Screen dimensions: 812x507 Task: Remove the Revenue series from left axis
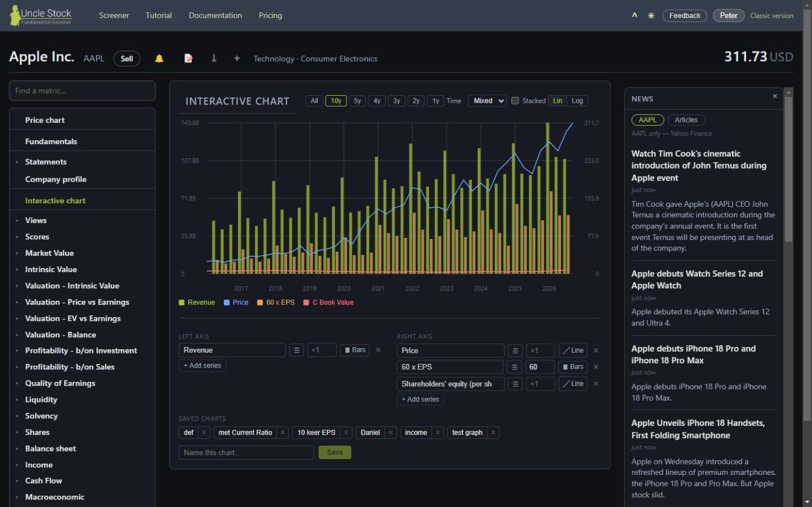378,350
